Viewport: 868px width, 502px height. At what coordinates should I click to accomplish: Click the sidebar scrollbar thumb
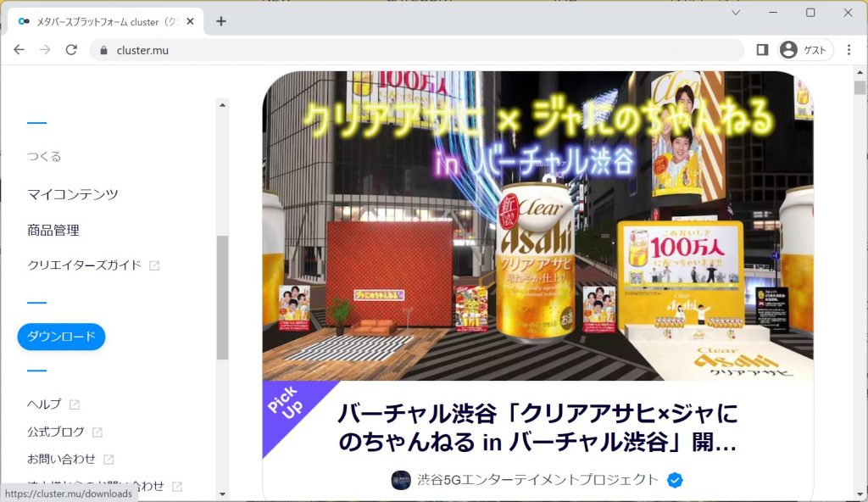tap(223, 298)
